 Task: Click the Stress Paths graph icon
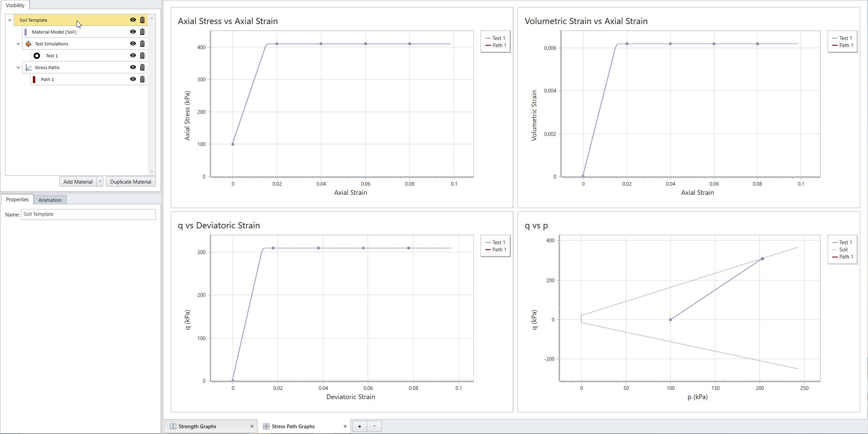coord(29,67)
